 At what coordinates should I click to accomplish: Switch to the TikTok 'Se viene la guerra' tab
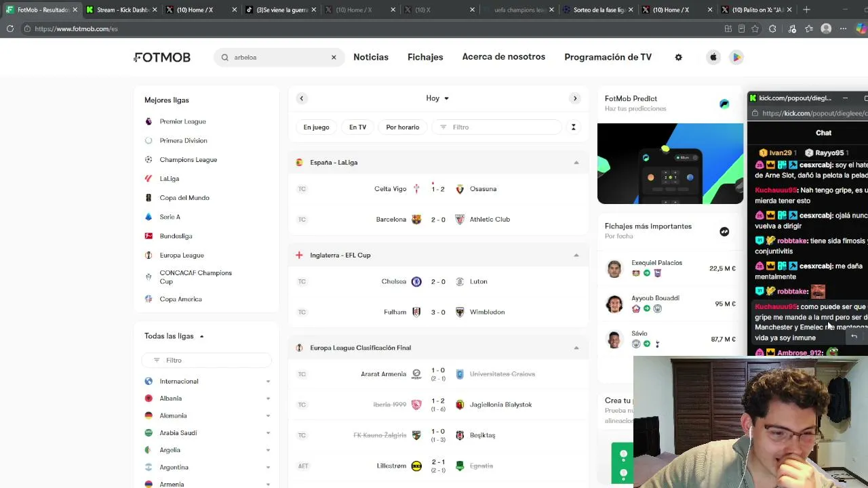(x=279, y=9)
